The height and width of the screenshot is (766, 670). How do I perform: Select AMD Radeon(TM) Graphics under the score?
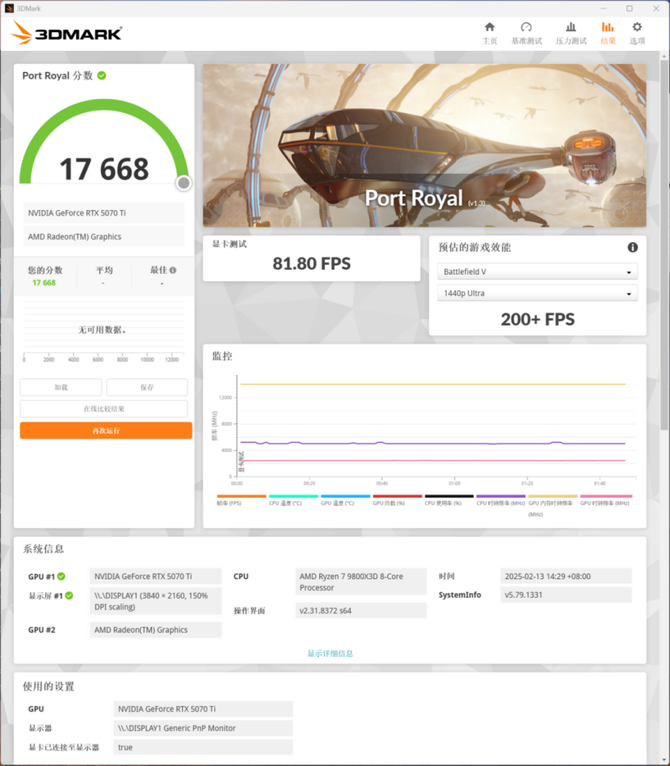coord(104,236)
